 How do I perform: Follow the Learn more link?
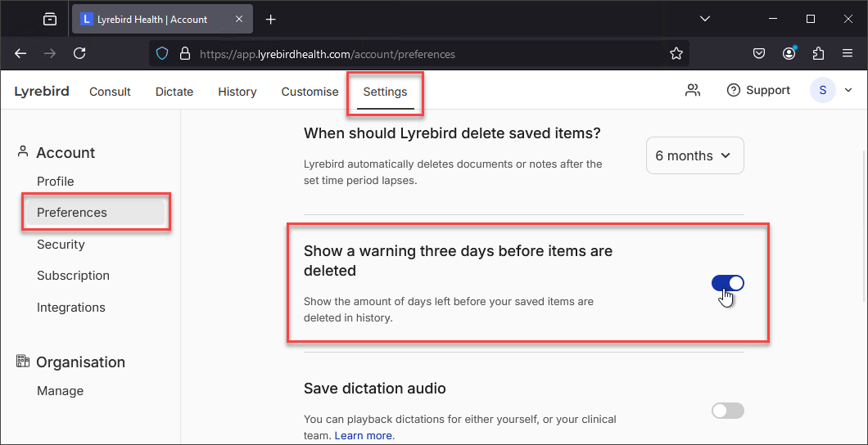pyautogui.click(x=364, y=436)
